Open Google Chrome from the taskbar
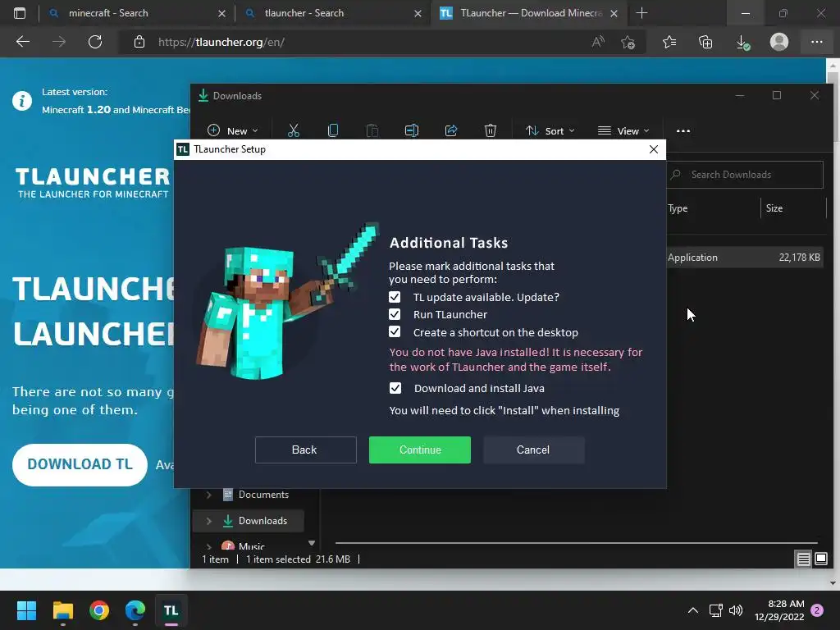 point(99,610)
